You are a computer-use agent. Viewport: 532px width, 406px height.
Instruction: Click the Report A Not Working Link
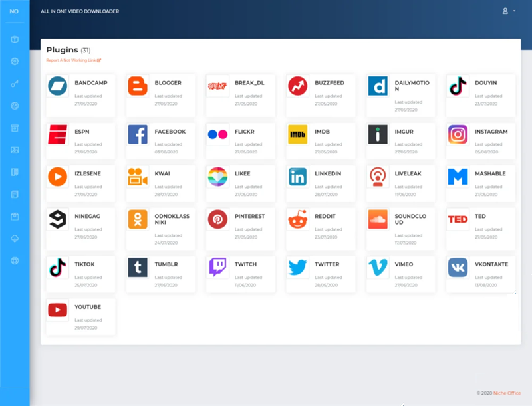[73, 60]
